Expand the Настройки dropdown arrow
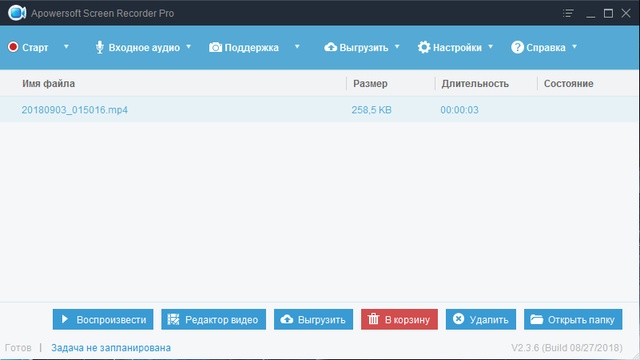 click(x=491, y=47)
